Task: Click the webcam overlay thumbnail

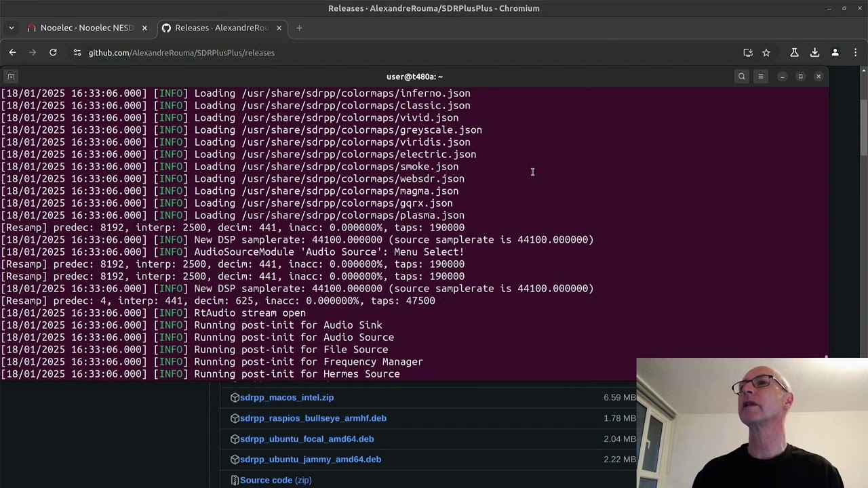Action: pyautogui.click(x=752, y=423)
